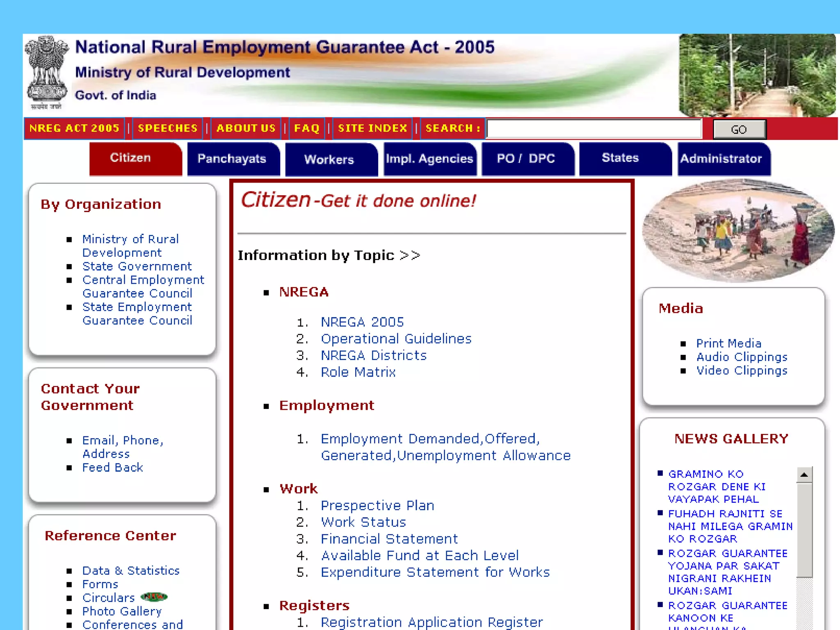This screenshot has width=840, height=630.
Task: Open the Data & Statistics link
Action: (x=131, y=571)
